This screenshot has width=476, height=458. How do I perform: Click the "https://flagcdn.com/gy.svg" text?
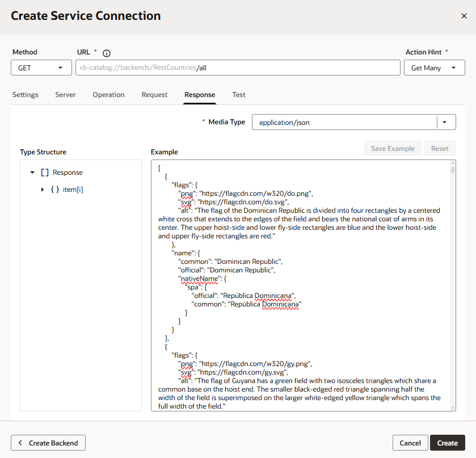tap(242, 372)
